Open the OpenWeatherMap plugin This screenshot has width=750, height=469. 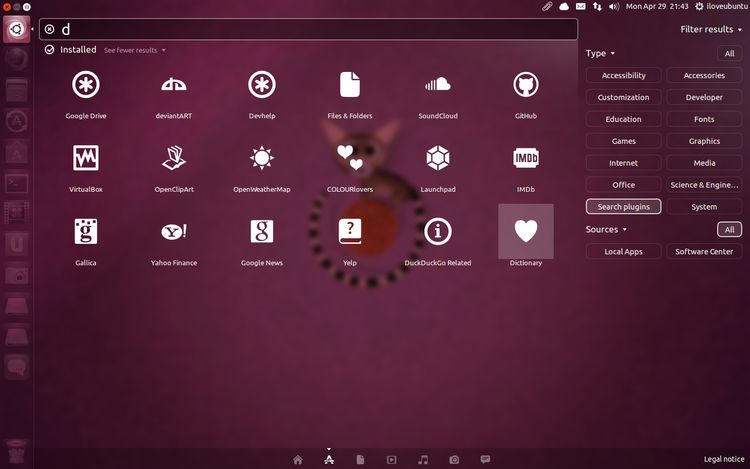point(262,158)
